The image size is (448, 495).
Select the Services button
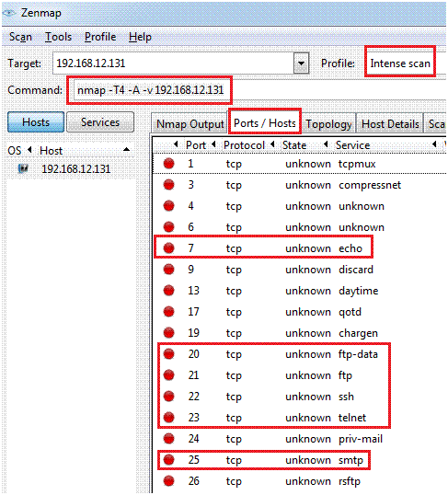tap(100, 121)
